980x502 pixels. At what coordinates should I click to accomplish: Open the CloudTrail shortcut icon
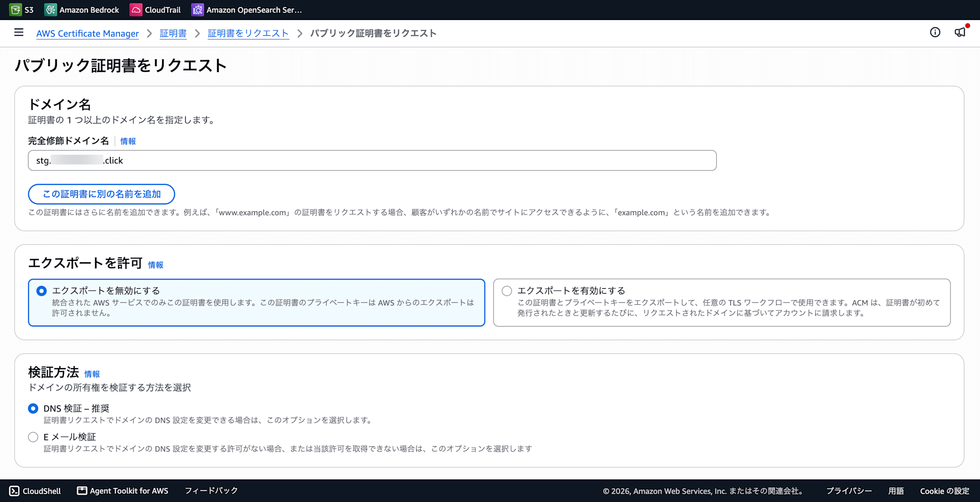(x=136, y=10)
